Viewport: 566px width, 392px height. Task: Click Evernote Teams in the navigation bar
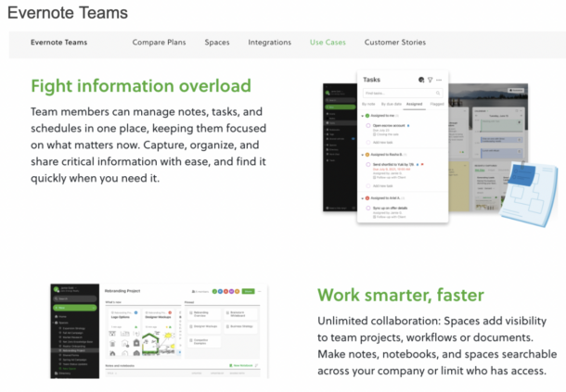[x=58, y=43]
